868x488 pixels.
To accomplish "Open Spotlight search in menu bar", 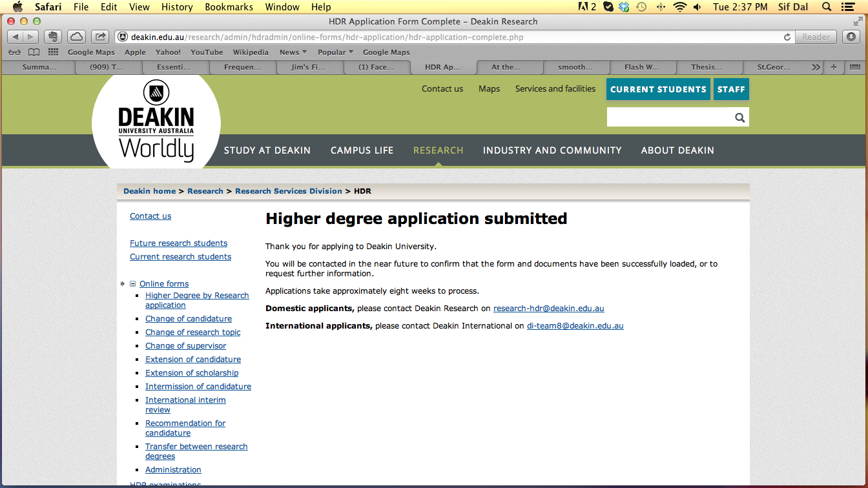I will [x=827, y=7].
